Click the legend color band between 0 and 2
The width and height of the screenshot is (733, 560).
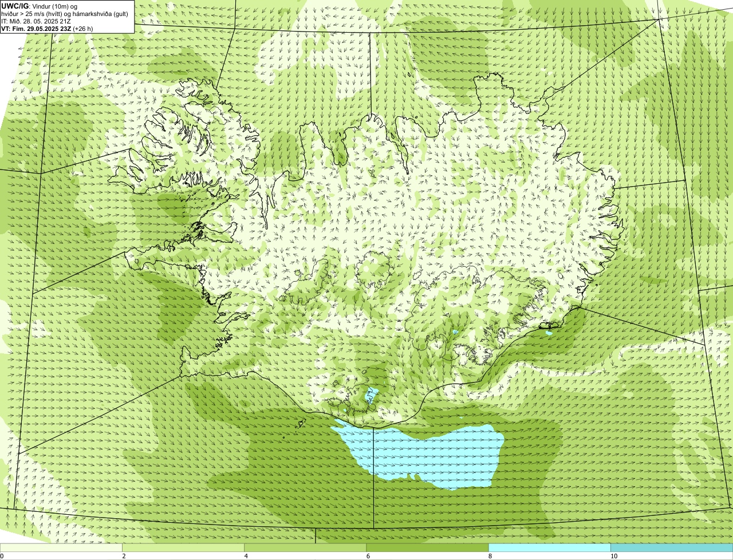61,547
